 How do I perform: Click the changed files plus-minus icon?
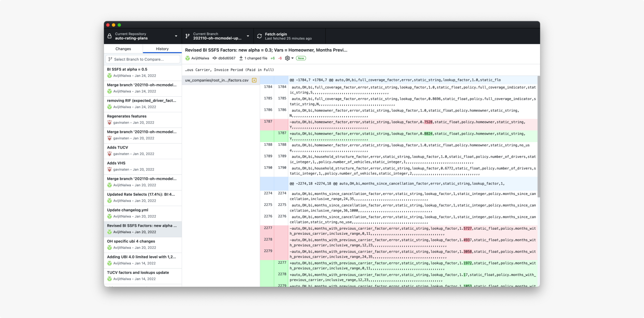tap(241, 58)
